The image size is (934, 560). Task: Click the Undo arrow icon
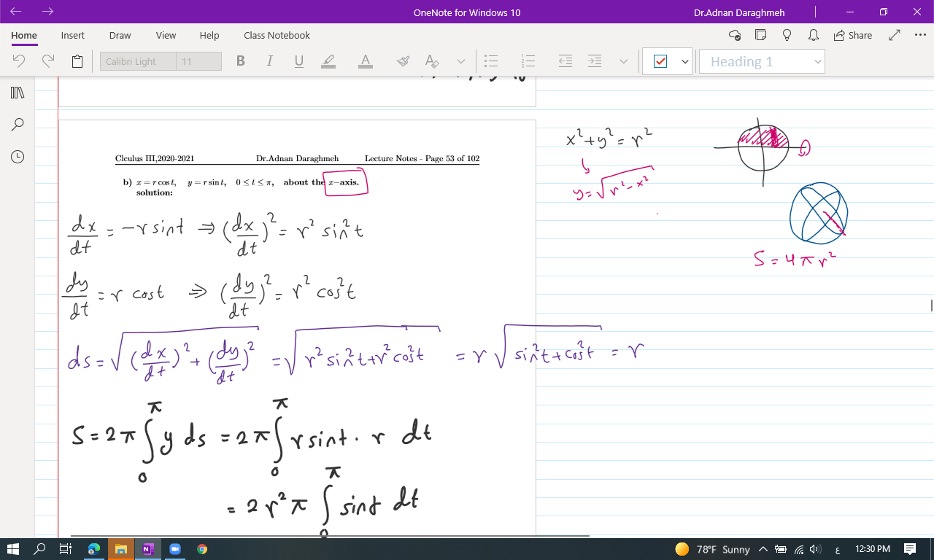[x=20, y=61]
